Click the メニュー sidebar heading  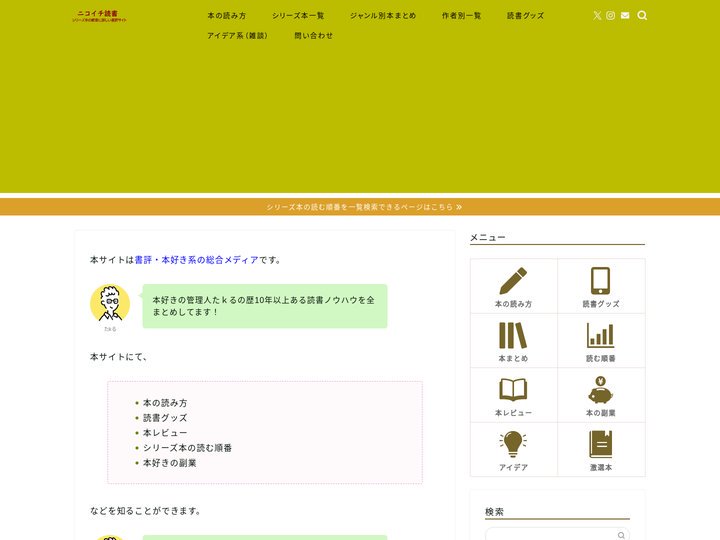[x=487, y=237]
